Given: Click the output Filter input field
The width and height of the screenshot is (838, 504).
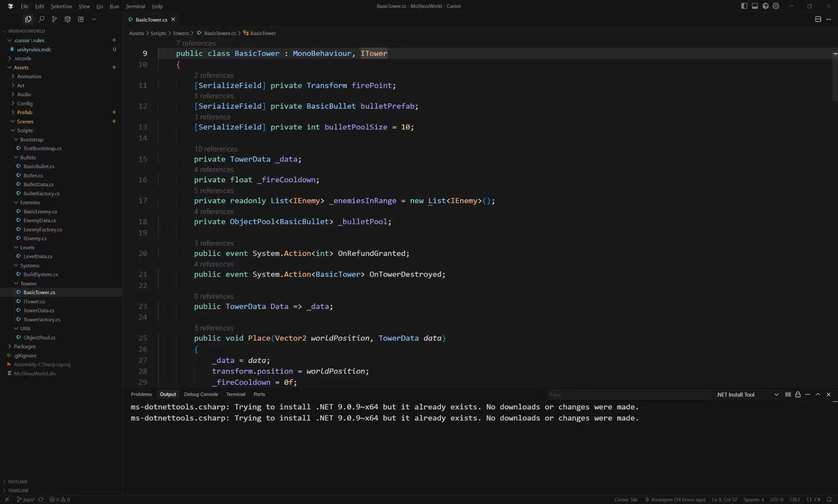Looking at the screenshot, I should [x=629, y=395].
